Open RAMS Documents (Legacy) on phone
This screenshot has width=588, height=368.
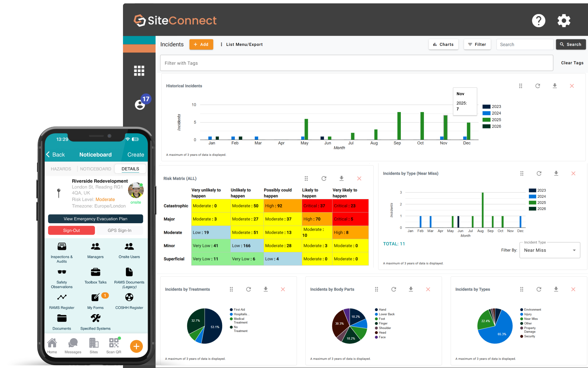point(129,278)
